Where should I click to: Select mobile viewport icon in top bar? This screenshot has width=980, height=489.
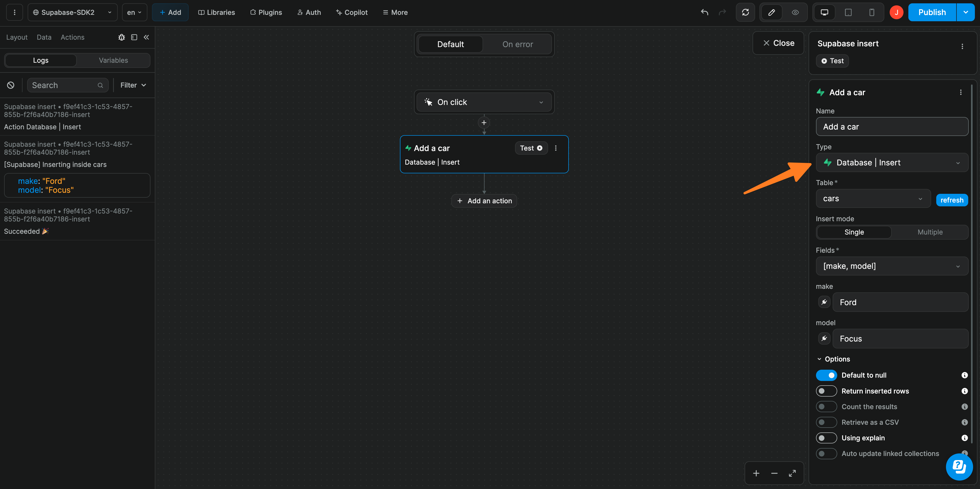[872, 12]
